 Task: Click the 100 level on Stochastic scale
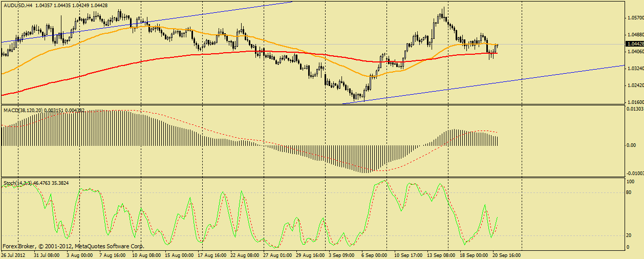pyautogui.click(x=631, y=181)
